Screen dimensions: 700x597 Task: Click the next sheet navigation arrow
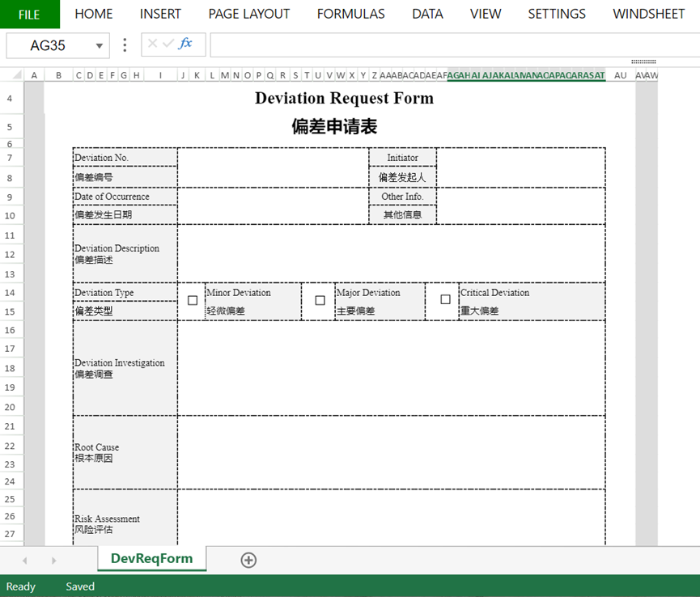54,560
